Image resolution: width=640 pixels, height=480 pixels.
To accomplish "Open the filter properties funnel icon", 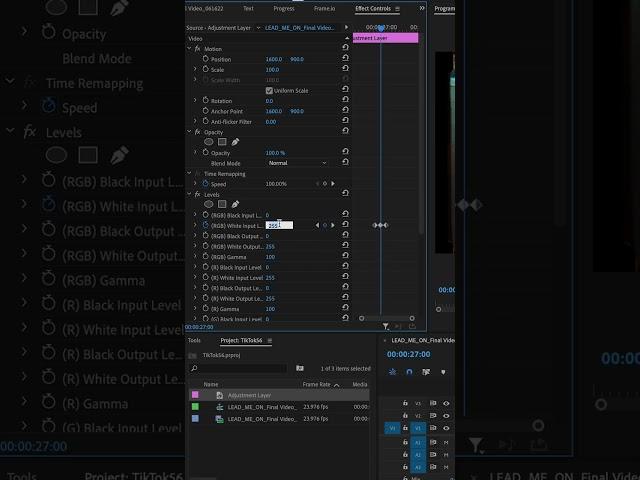I will coord(386,326).
